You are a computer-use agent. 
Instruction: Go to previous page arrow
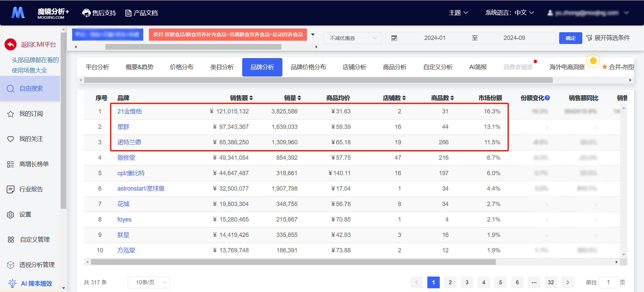pos(417,282)
